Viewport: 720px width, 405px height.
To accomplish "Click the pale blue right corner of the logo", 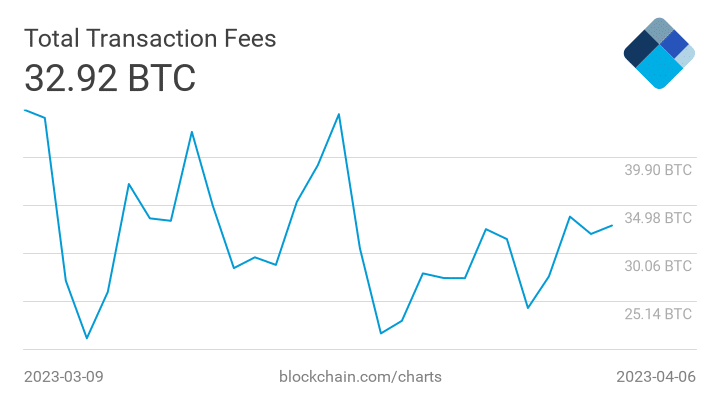I will coord(686,56).
